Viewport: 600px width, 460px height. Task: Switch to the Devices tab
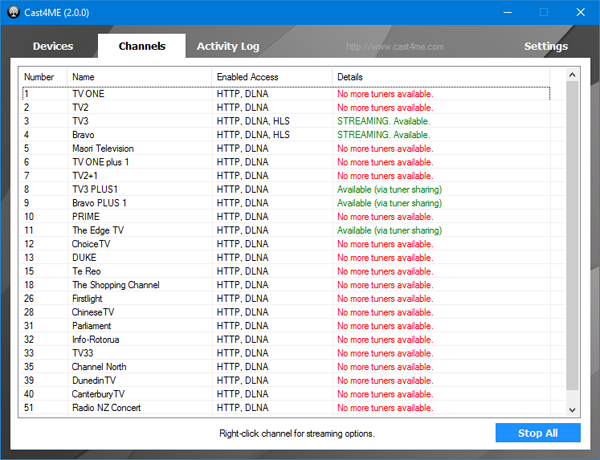click(x=53, y=46)
